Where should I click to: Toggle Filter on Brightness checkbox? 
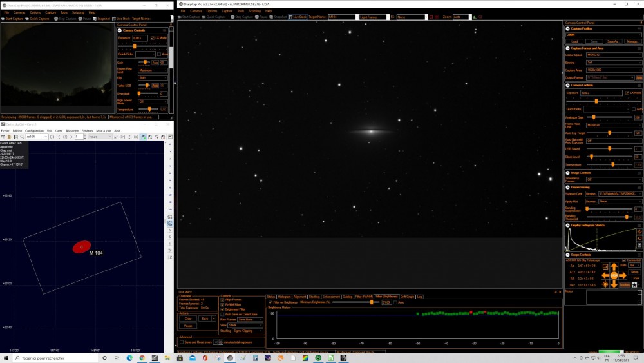pyautogui.click(x=270, y=302)
